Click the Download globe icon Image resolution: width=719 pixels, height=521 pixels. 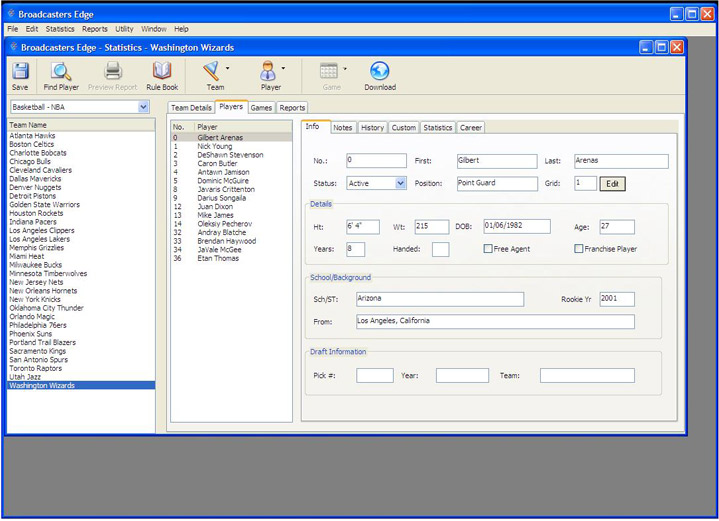[380, 71]
